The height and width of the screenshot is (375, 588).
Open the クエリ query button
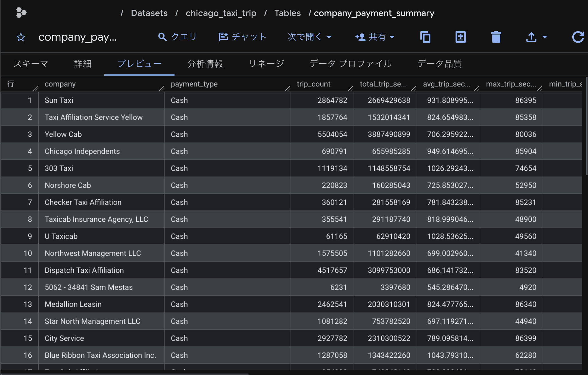[x=177, y=37]
